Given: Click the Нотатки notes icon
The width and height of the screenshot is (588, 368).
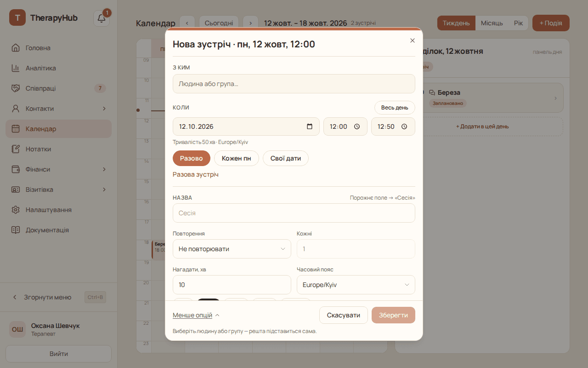Looking at the screenshot, I should pos(16,149).
